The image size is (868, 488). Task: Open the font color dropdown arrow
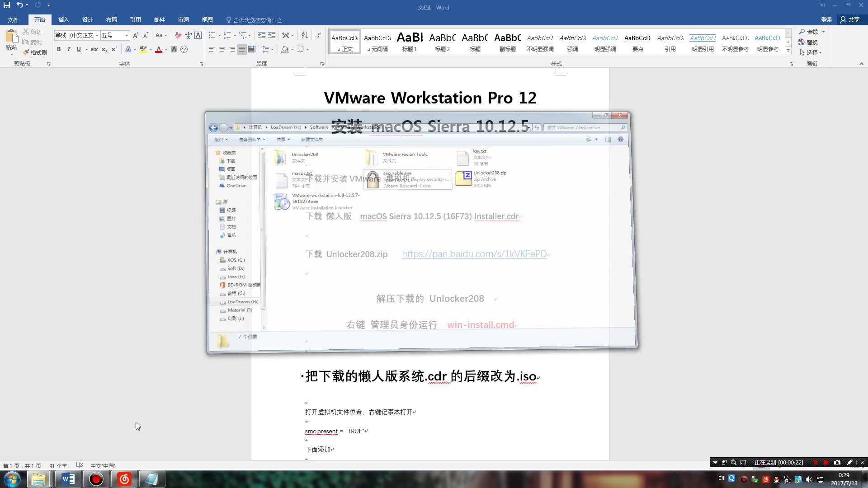click(x=166, y=49)
